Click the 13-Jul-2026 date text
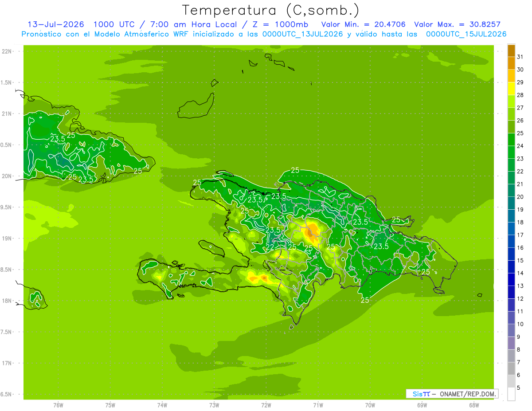The width and height of the screenshot is (532, 411). tap(55, 24)
